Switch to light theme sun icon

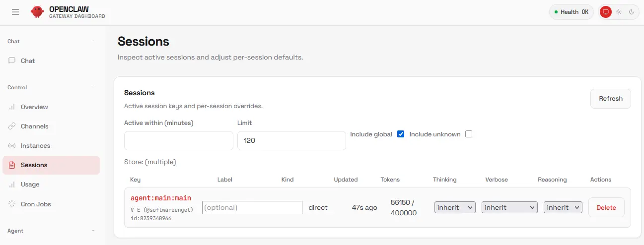click(619, 12)
